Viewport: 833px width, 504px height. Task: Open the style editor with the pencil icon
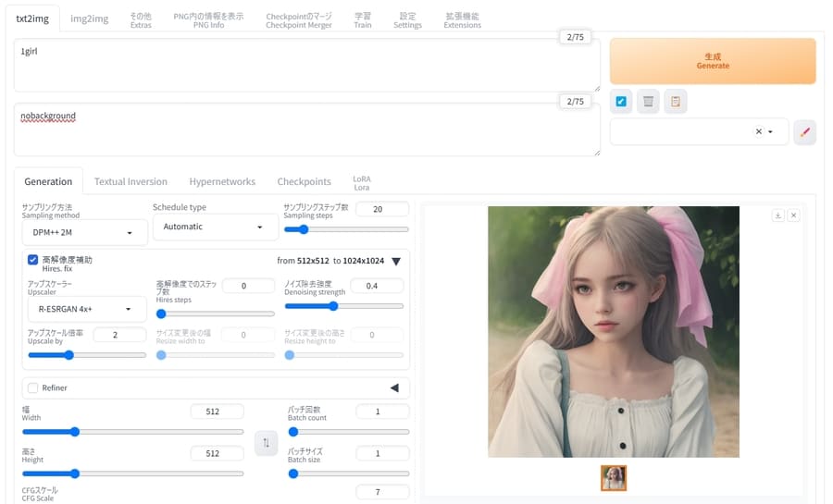click(805, 131)
